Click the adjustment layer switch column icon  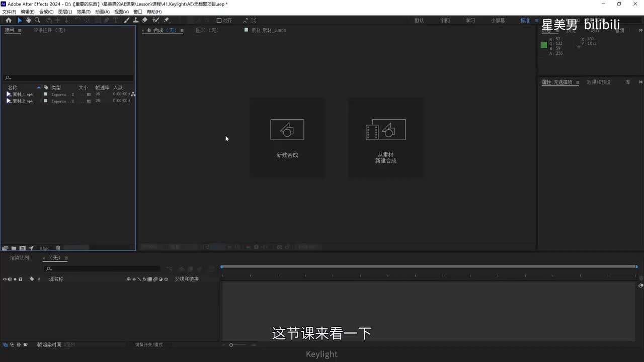(x=160, y=279)
